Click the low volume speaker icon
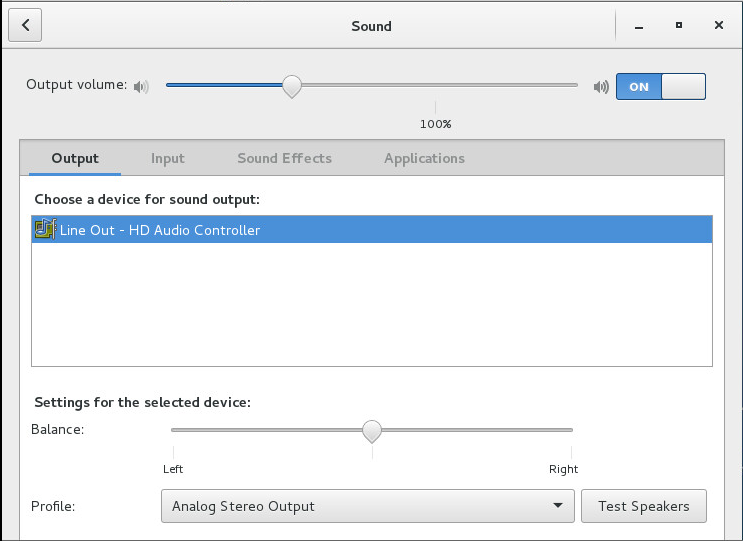The height and width of the screenshot is (541, 743). point(141,86)
